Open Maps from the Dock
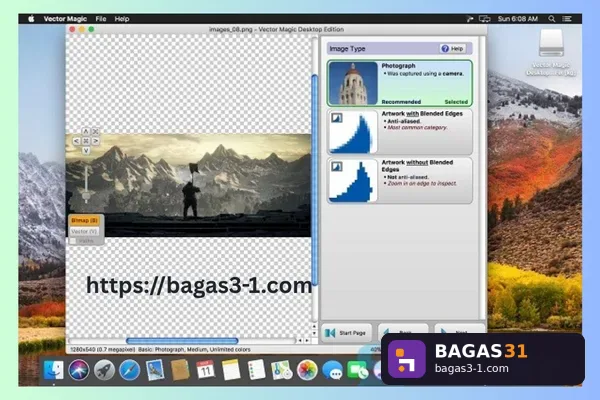Viewport: 600px width, 400px height. [282, 370]
